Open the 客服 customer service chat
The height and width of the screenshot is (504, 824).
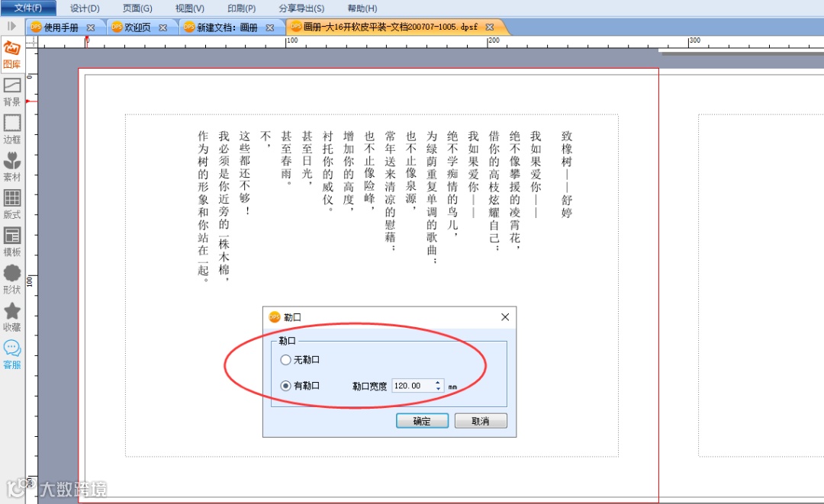click(11, 355)
